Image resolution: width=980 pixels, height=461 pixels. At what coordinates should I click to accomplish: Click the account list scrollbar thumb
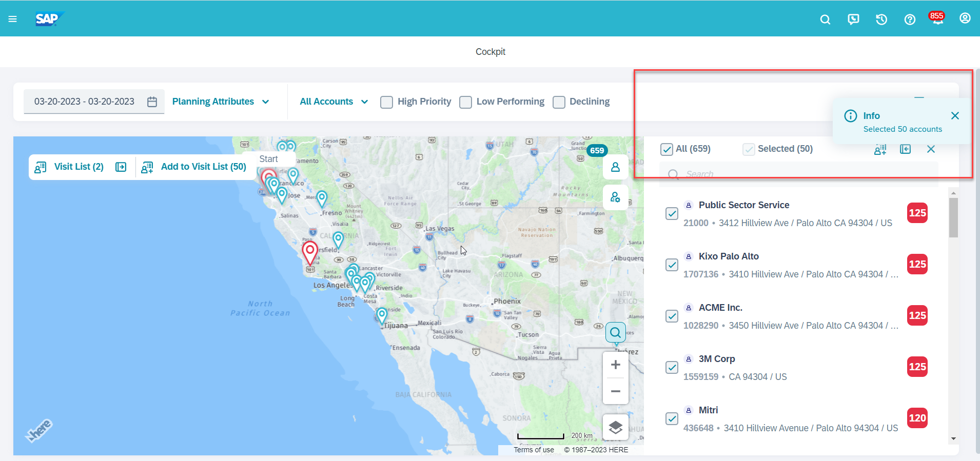coord(953,217)
